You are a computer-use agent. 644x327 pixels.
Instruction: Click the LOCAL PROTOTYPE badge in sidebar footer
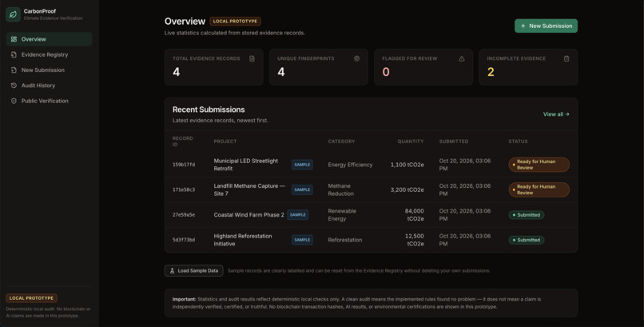(x=32, y=298)
